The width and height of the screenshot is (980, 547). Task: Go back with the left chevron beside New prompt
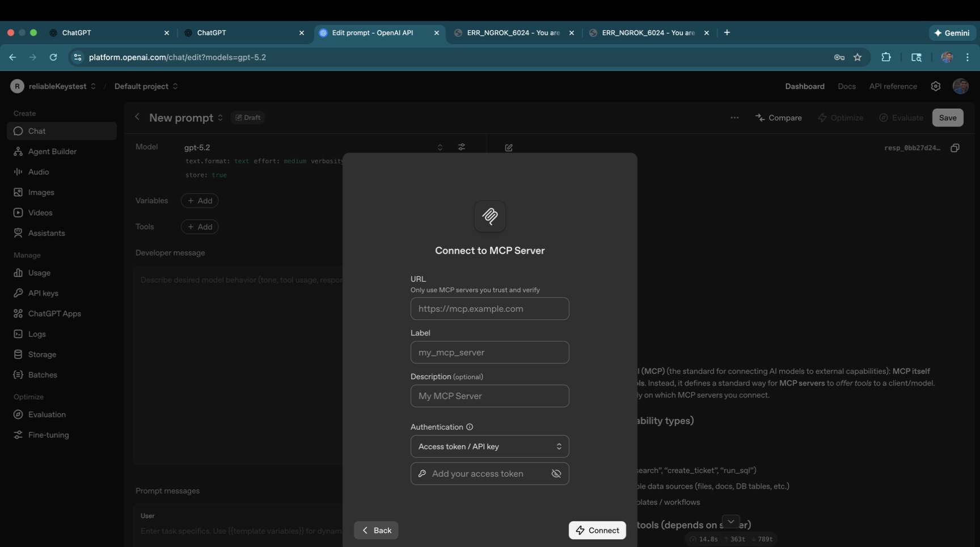(x=137, y=117)
